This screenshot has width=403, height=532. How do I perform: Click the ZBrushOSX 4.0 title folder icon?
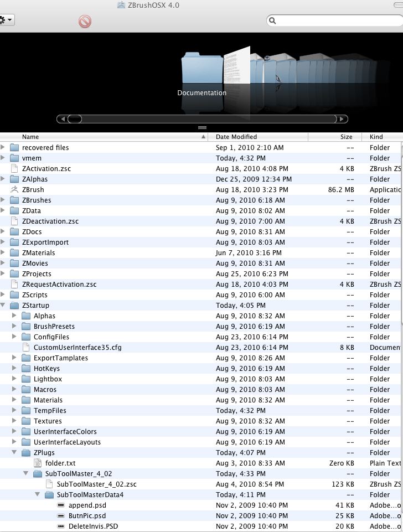click(x=121, y=5)
